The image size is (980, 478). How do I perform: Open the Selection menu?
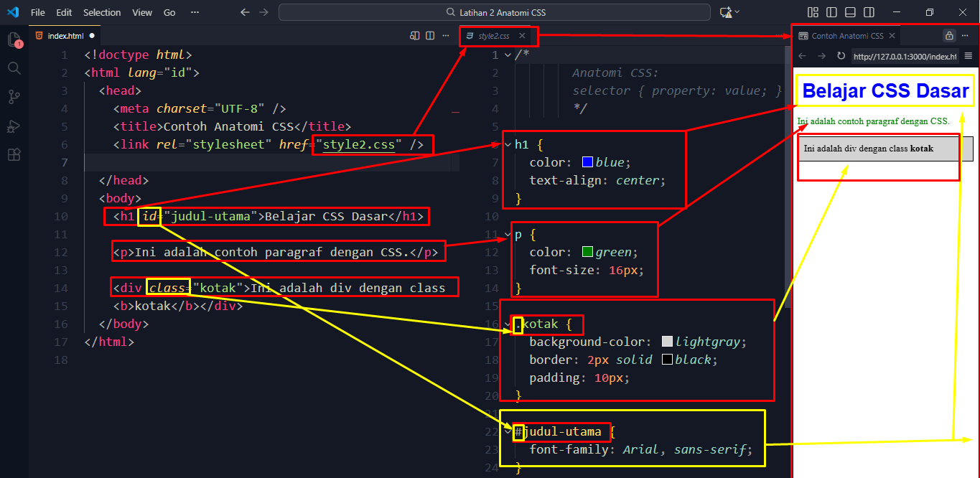pos(102,12)
